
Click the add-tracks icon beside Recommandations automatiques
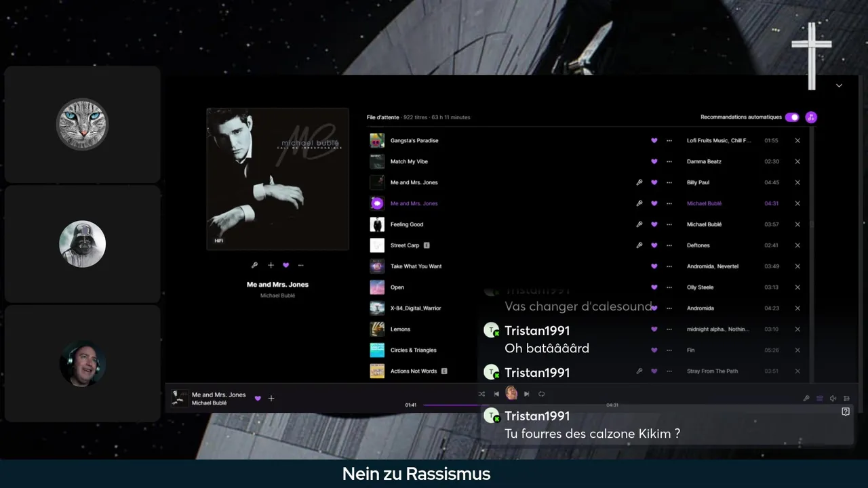point(811,117)
